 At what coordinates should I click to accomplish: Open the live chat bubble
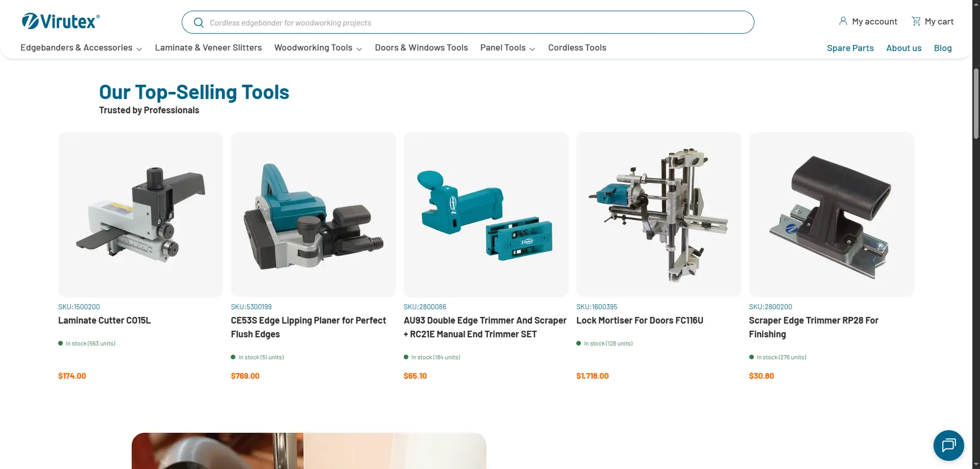click(x=948, y=446)
